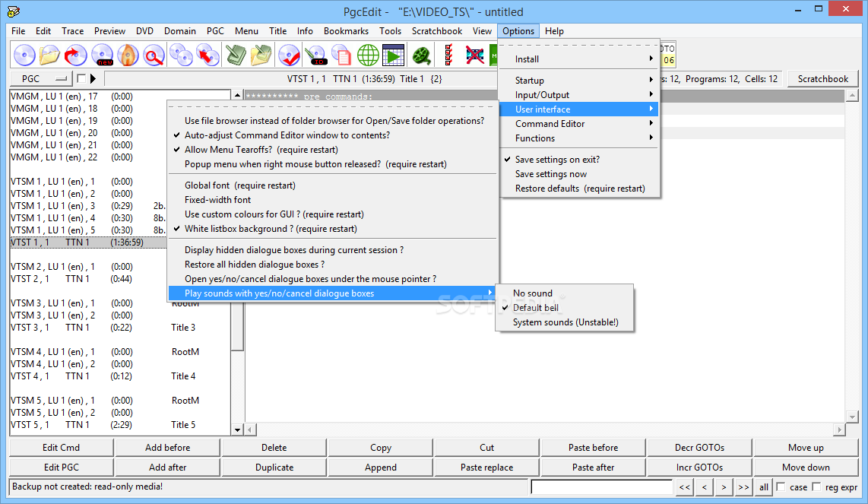Choose Save settings now
This screenshot has width=868, height=504.
click(580, 174)
